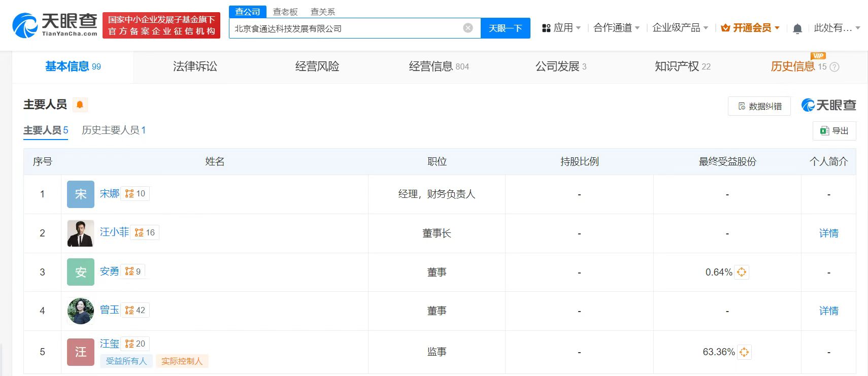This screenshot has width=868, height=376.
Task: Select the 查老板 search mode
Action: click(x=285, y=12)
